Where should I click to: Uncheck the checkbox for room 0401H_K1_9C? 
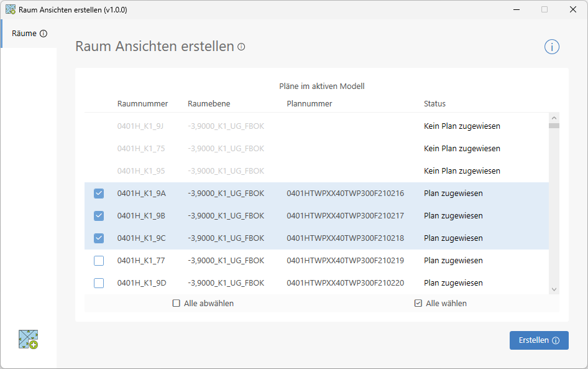[99, 238]
